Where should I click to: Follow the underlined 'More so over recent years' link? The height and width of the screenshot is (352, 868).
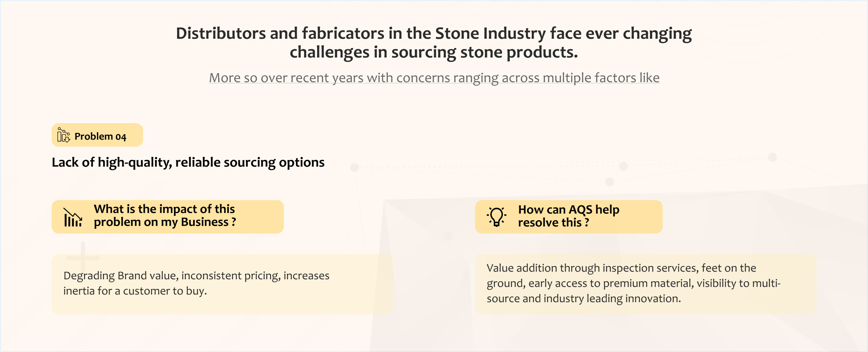click(434, 78)
